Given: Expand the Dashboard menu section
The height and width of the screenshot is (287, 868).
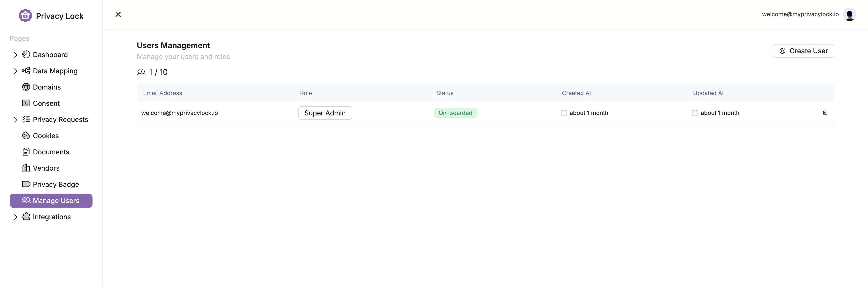Looking at the screenshot, I should [15, 54].
